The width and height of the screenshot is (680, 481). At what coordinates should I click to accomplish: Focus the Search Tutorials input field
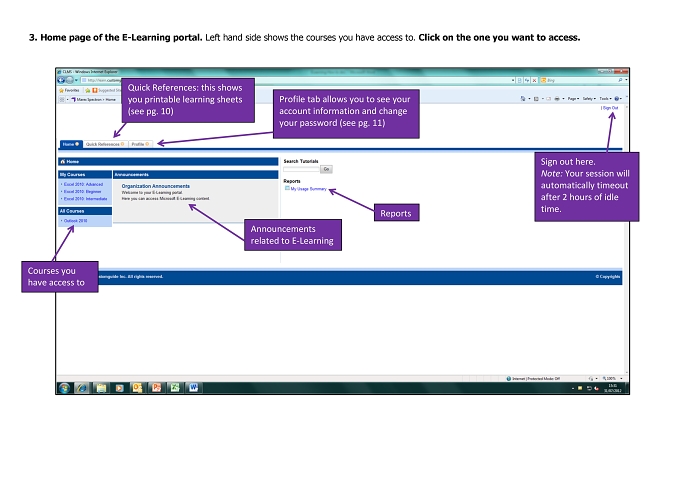click(x=301, y=169)
